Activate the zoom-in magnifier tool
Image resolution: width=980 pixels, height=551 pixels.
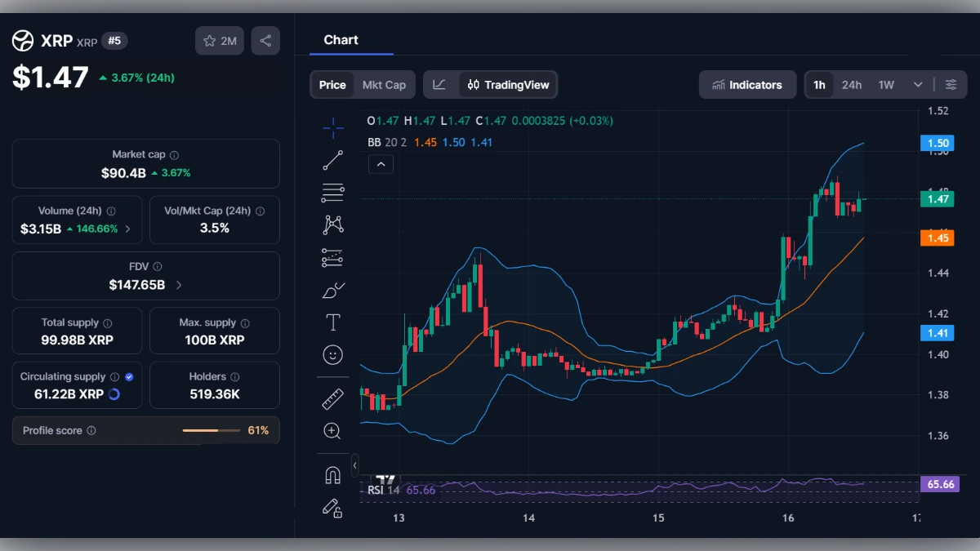coord(333,431)
